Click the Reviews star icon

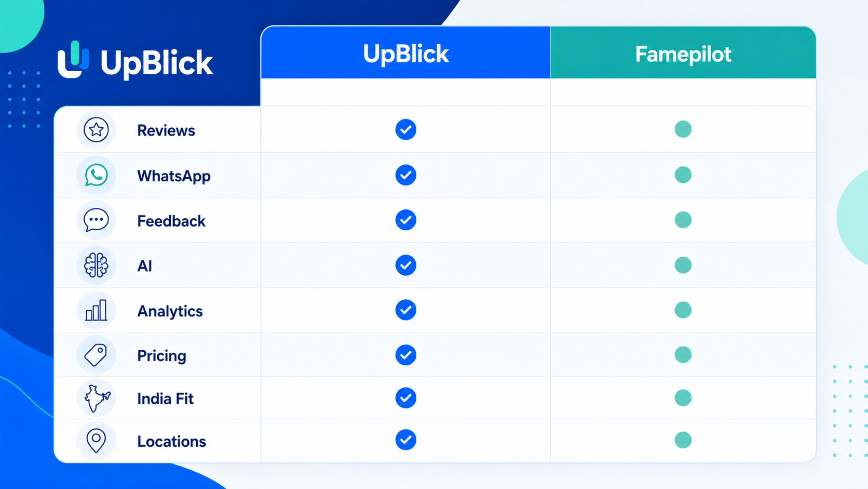click(x=96, y=130)
